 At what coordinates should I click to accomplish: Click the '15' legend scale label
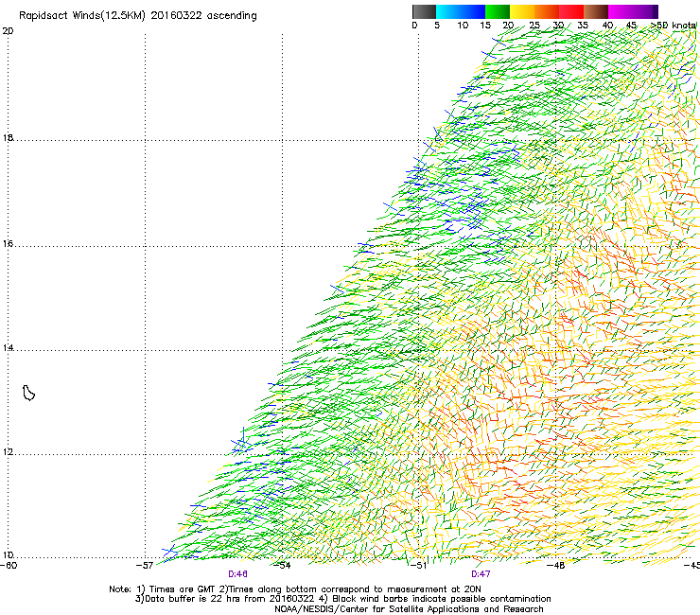tap(485, 26)
